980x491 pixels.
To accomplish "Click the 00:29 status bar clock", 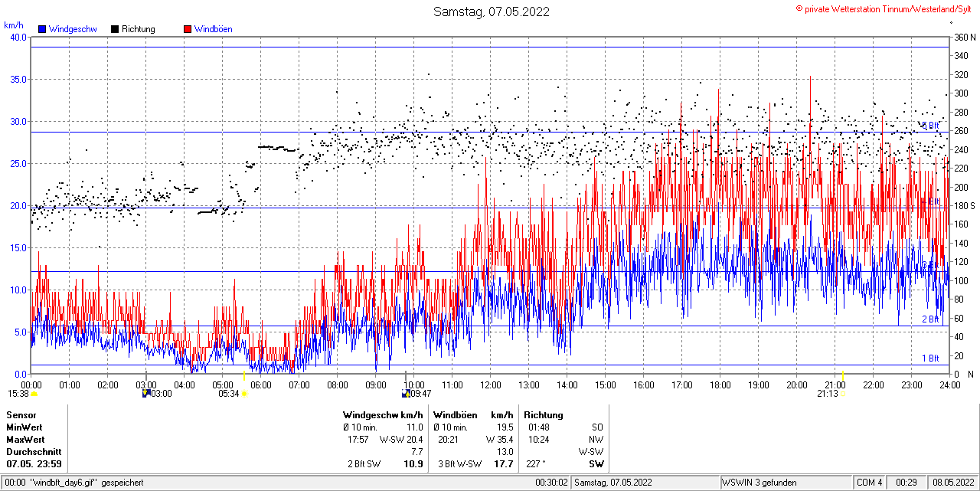I will pyautogui.click(x=906, y=483).
